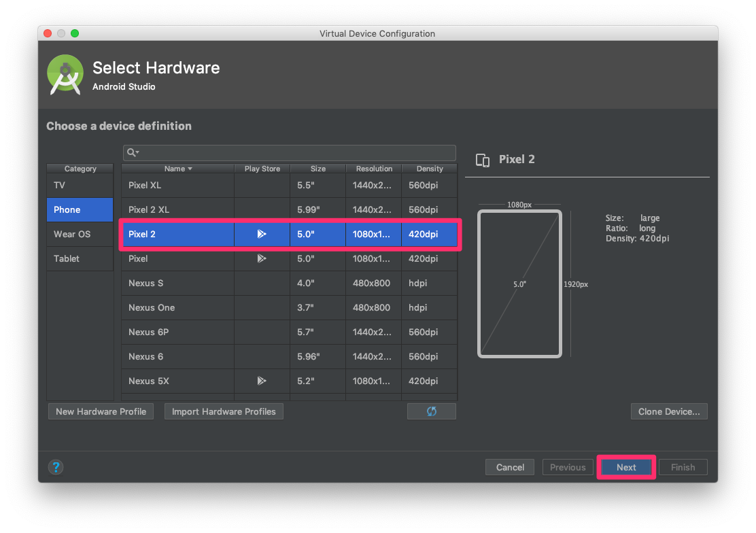
Task: Select the Phone category
Action: click(80, 210)
